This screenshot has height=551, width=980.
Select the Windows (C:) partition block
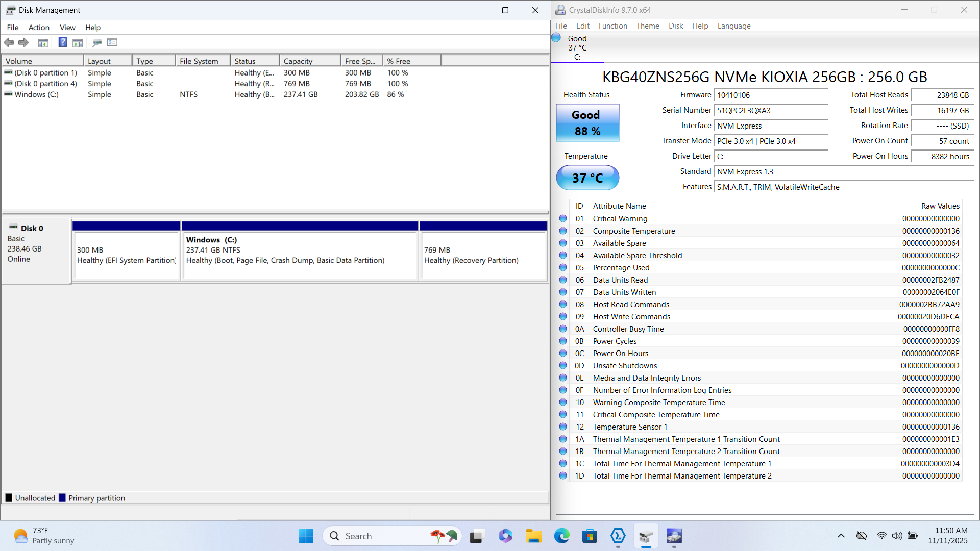click(x=300, y=255)
